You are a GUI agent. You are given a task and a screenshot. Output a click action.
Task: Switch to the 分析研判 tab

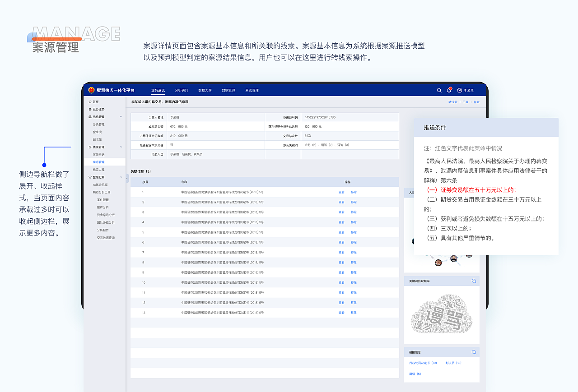pyautogui.click(x=182, y=90)
